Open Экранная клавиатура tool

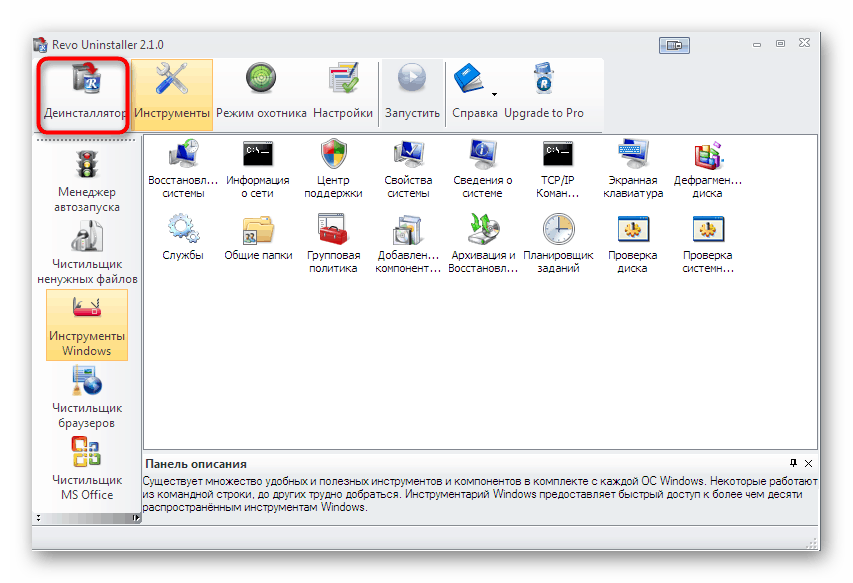[633, 169]
